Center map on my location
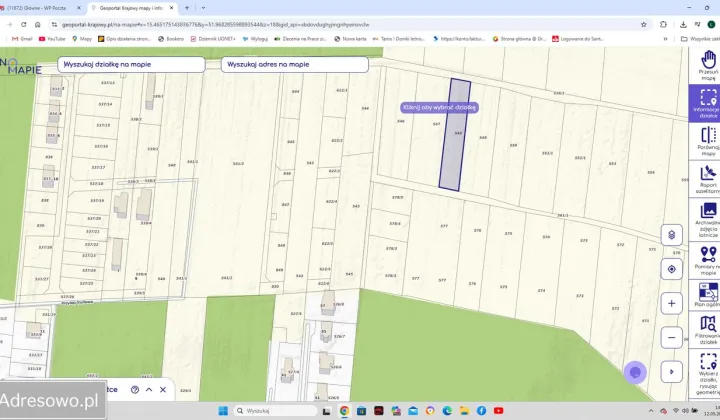This screenshot has height=420, width=720. tap(672, 269)
